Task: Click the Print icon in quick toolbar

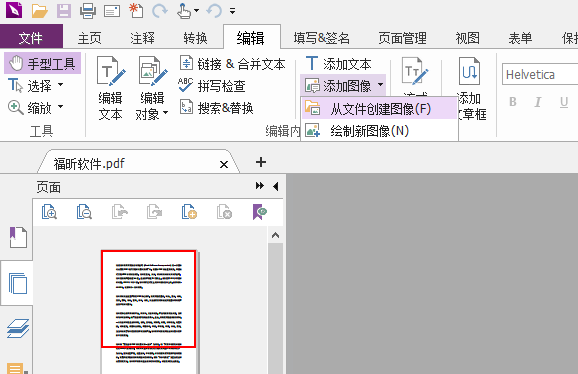Action: point(88,11)
